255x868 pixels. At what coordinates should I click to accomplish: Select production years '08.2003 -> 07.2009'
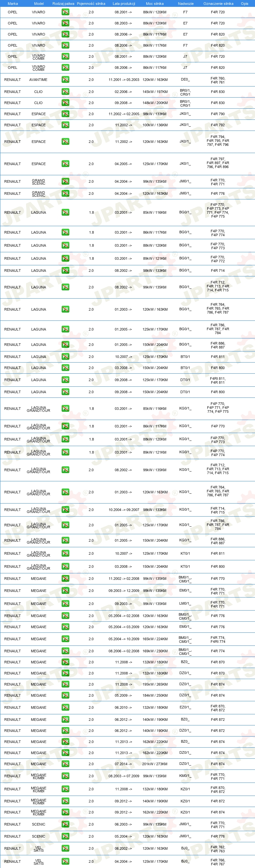coord(124,776)
